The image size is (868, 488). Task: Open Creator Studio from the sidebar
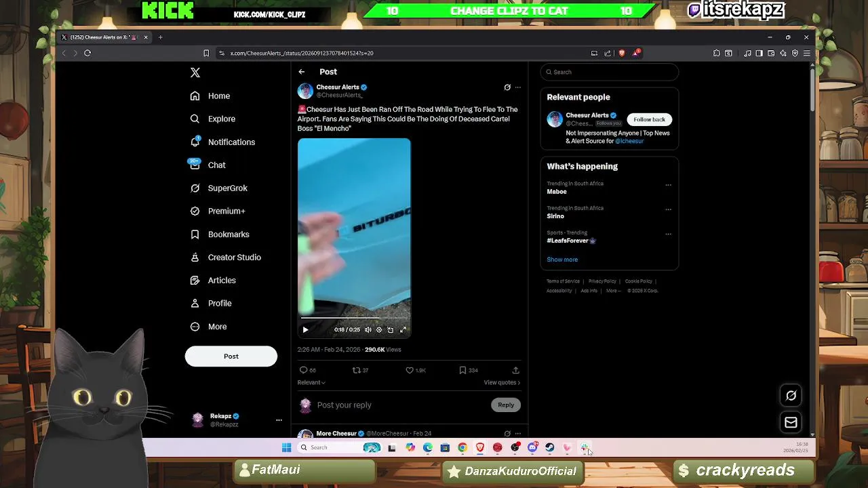pos(225,257)
